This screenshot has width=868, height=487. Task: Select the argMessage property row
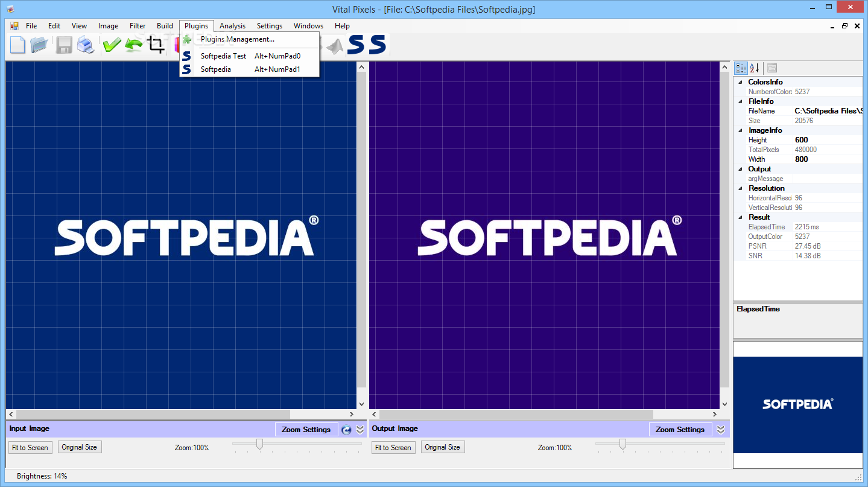pyautogui.click(x=798, y=179)
